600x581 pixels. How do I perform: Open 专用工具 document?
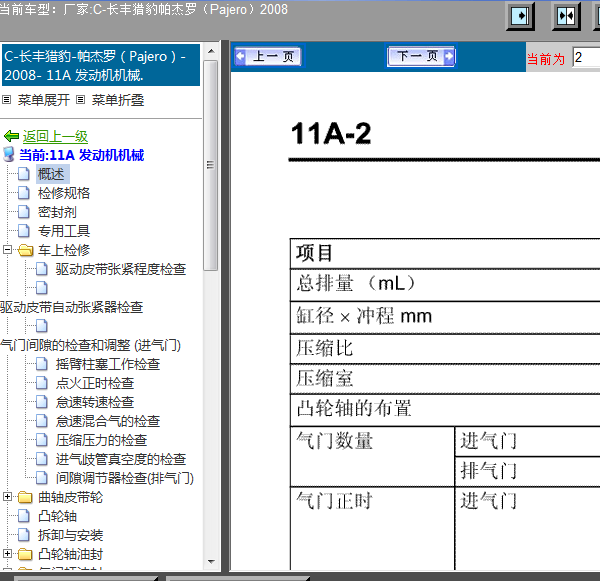64,231
